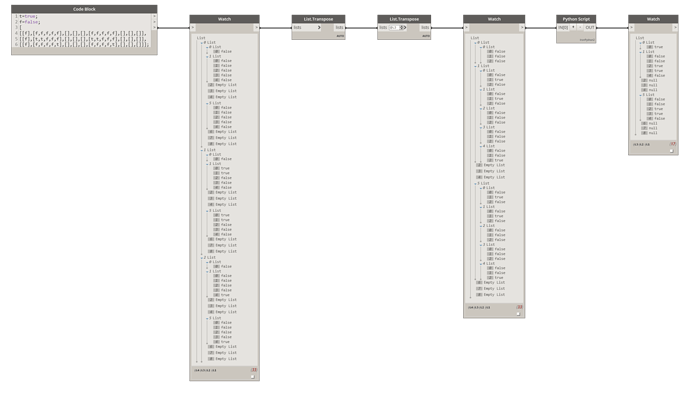This screenshot has height=394, width=690.
Task: Add input with Python Script plus button
Action: pyautogui.click(x=573, y=27)
